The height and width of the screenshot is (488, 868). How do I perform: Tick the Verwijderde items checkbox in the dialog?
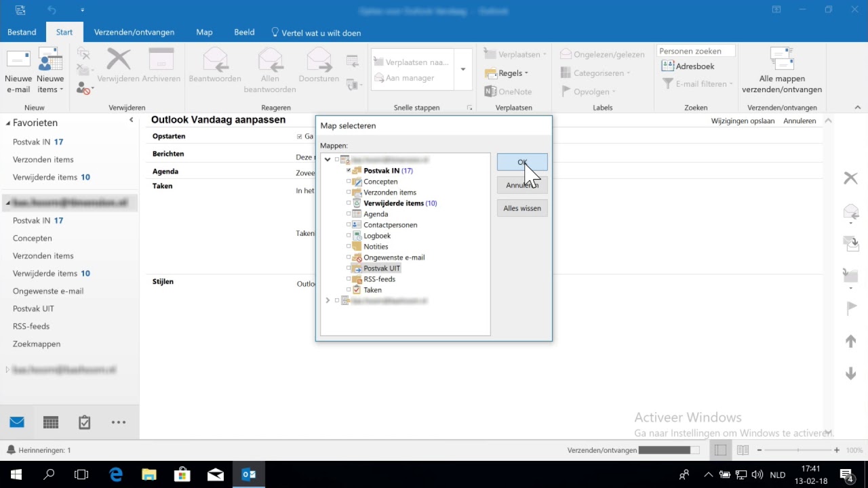349,203
